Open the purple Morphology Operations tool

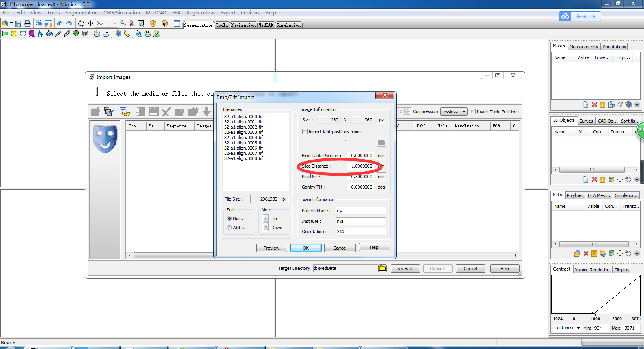tap(32, 33)
